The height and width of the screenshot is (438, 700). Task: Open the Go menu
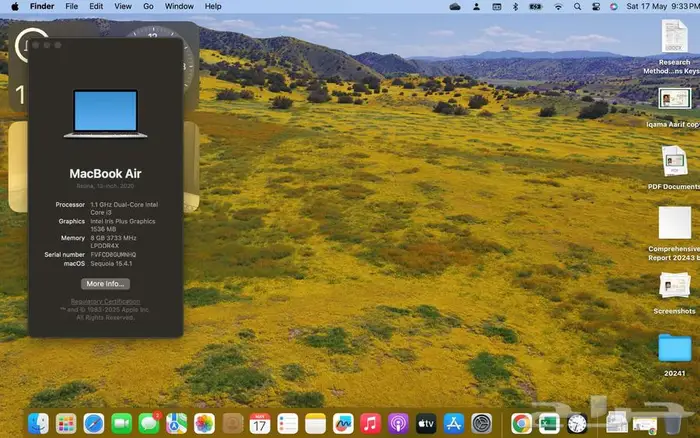point(148,6)
